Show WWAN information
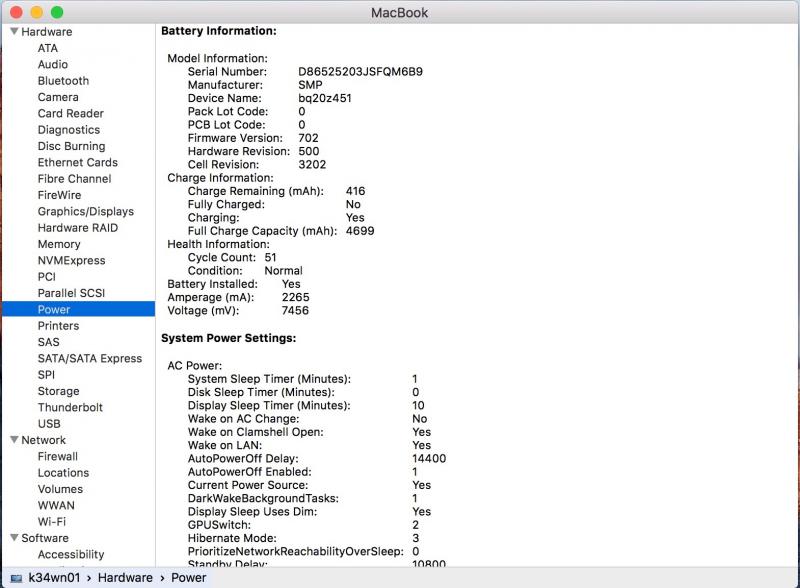The height and width of the screenshot is (588, 800). pos(56,505)
